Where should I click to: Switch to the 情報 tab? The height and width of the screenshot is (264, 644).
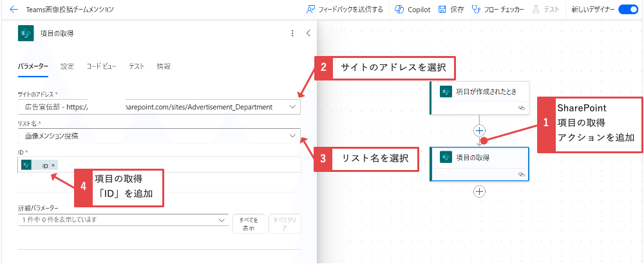[x=164, y=66]
